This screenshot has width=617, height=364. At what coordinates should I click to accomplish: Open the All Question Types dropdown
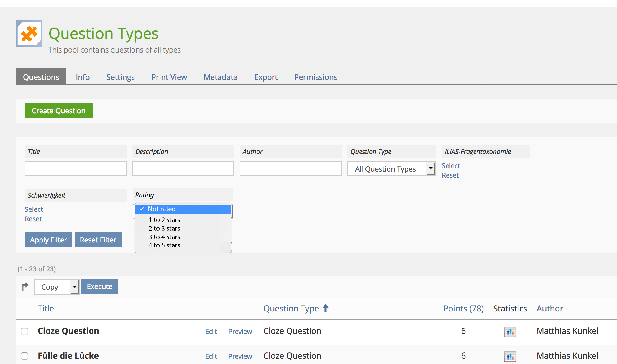[x=391, y=169]
